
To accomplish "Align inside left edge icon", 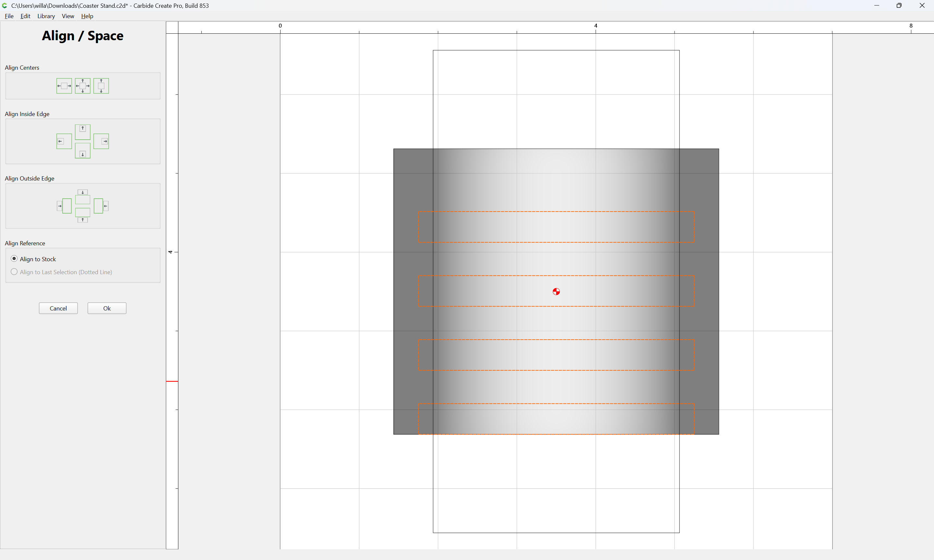I will coord(64,142).
